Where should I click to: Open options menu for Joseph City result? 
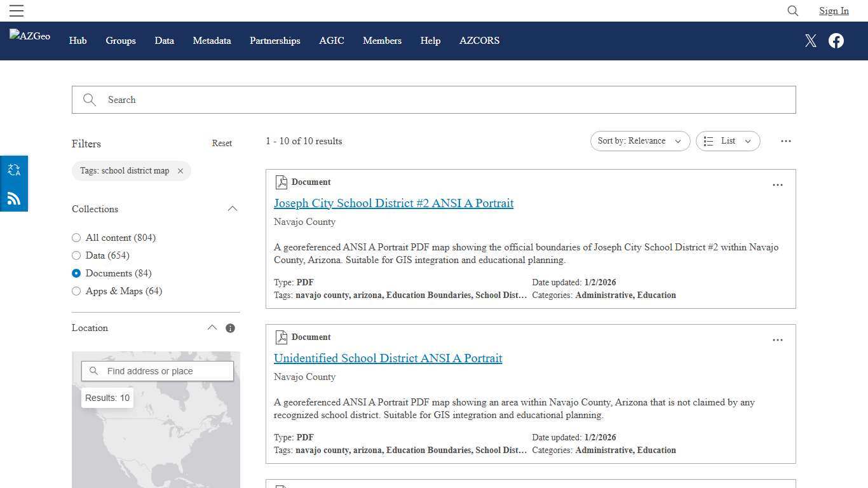(x=777, y=185)
